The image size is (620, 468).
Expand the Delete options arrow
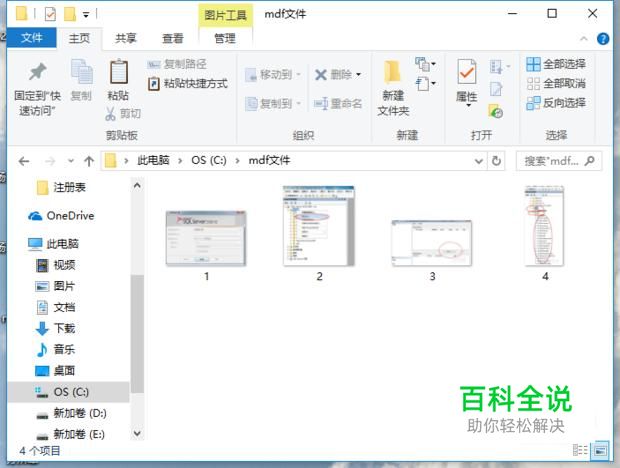pos(358,74)
